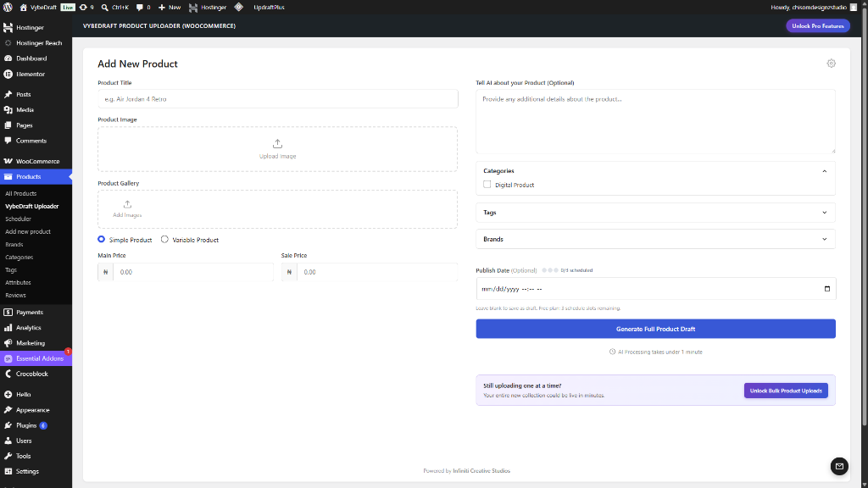Open Essential Addons in the sidebar

pyautogui.click(x=36, y=358)
